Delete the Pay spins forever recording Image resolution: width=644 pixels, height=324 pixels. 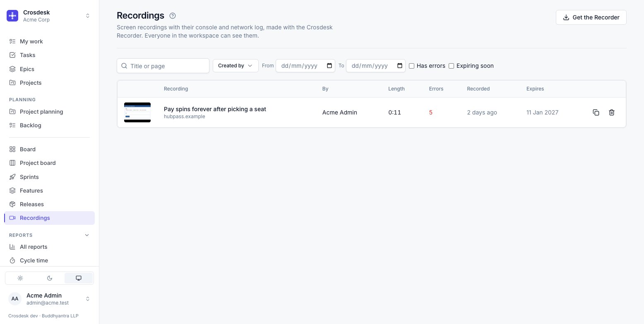pyautogui.click(x=612, y=112)
